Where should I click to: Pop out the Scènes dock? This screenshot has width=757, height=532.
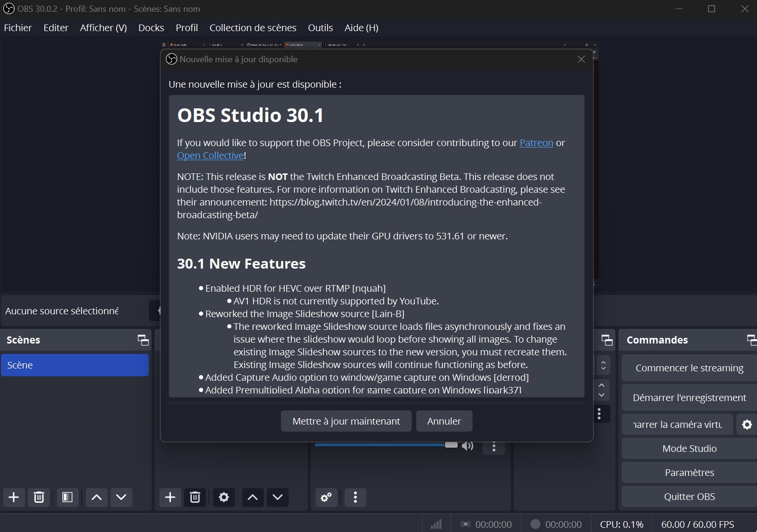tap(143, 340)
